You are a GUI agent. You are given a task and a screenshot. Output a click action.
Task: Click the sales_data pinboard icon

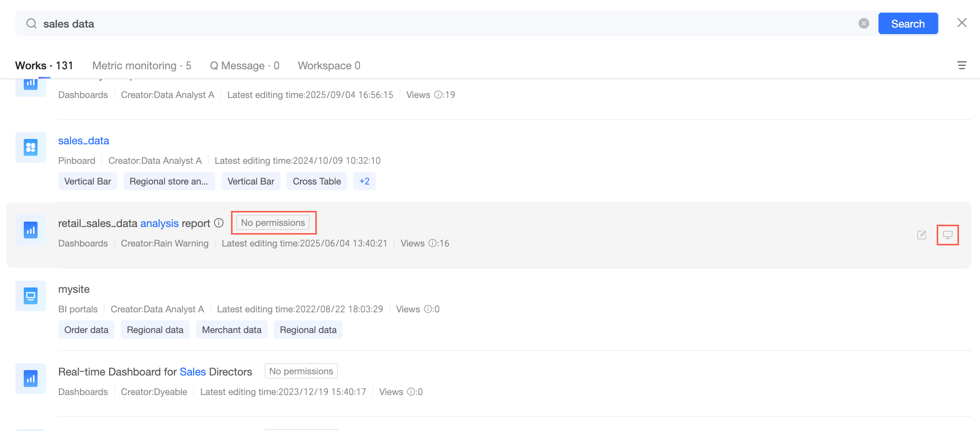click(x=31, y=147)
